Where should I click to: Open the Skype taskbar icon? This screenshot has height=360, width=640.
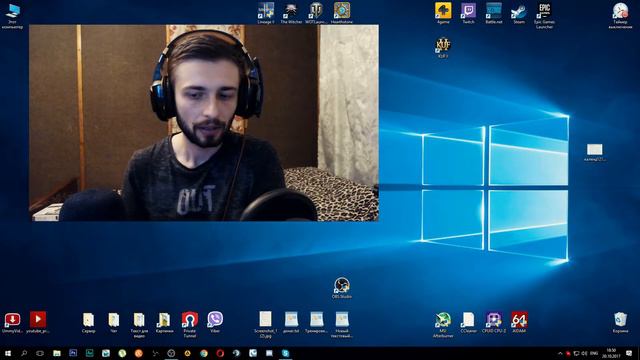(285, 353)
